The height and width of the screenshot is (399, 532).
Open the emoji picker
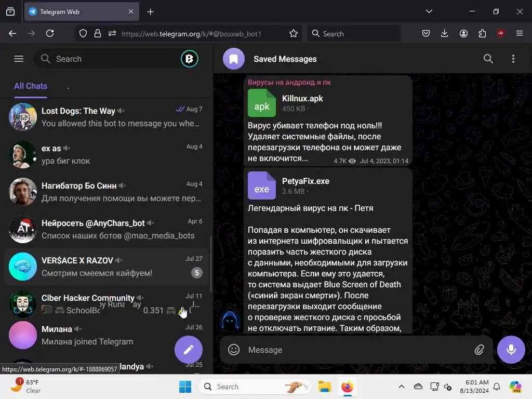[x=233, y=350]
